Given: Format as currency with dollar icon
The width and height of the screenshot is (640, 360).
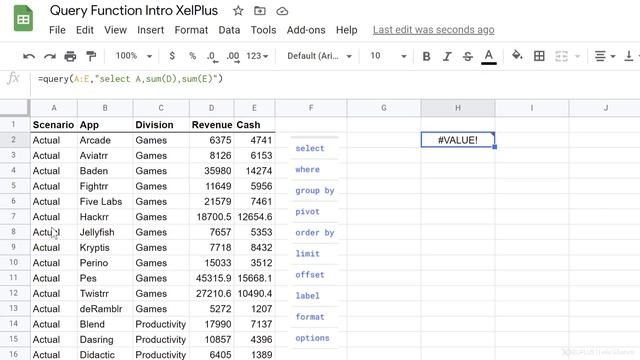Looking at the screenshot, I should tap(172, 56).
